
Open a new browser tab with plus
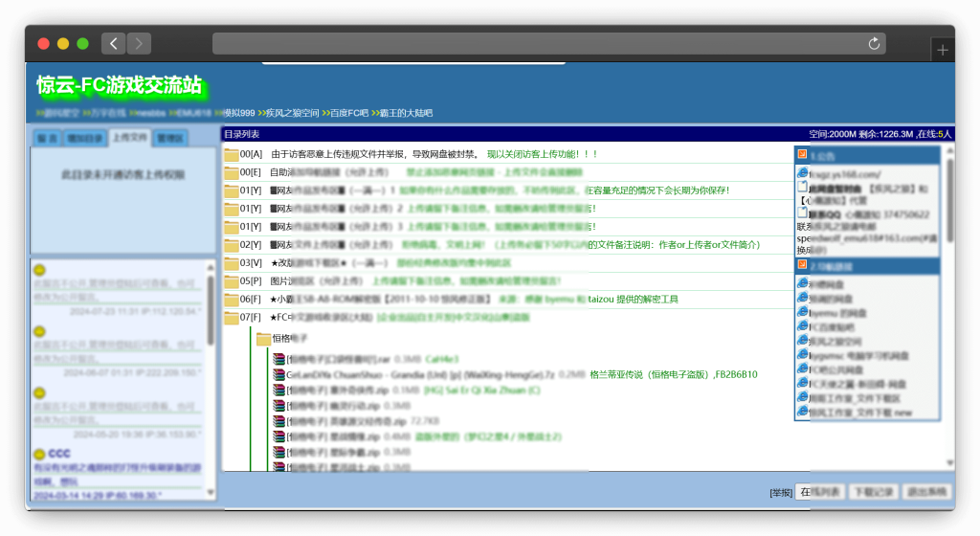(x=943, y=51)
